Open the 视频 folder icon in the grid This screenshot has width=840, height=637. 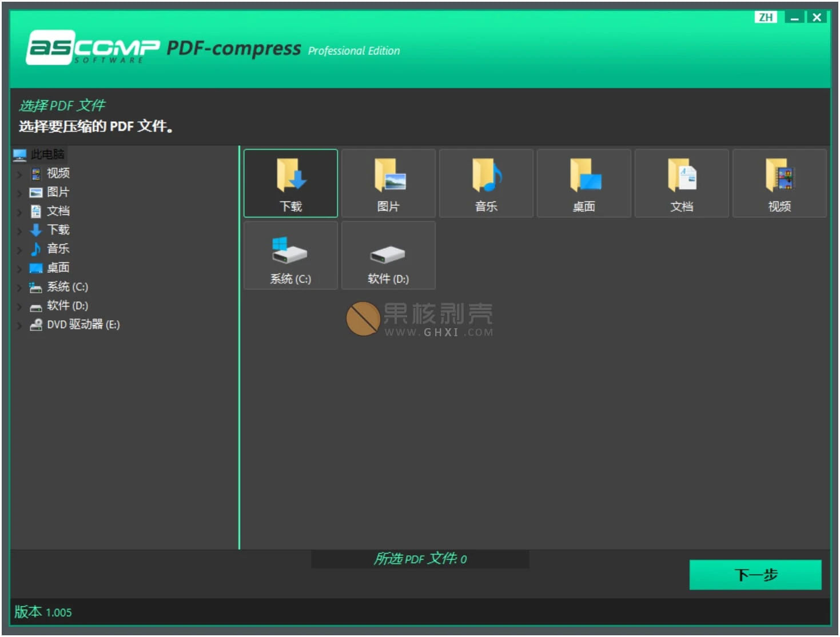click(x=779, y=182)
